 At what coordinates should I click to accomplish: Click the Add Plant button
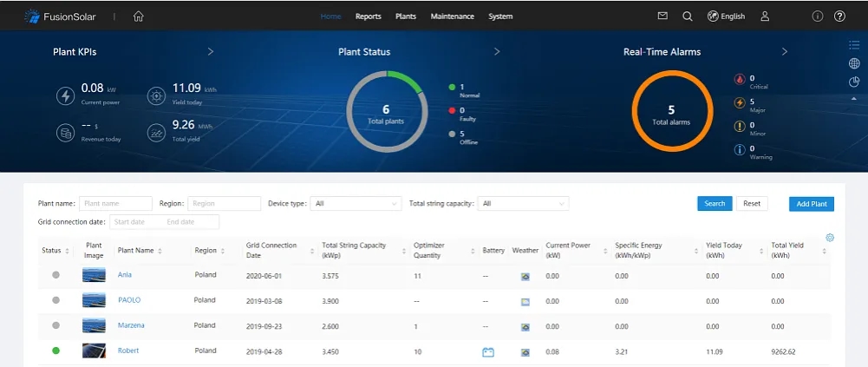pyautogui.click(x=812, y=204)
